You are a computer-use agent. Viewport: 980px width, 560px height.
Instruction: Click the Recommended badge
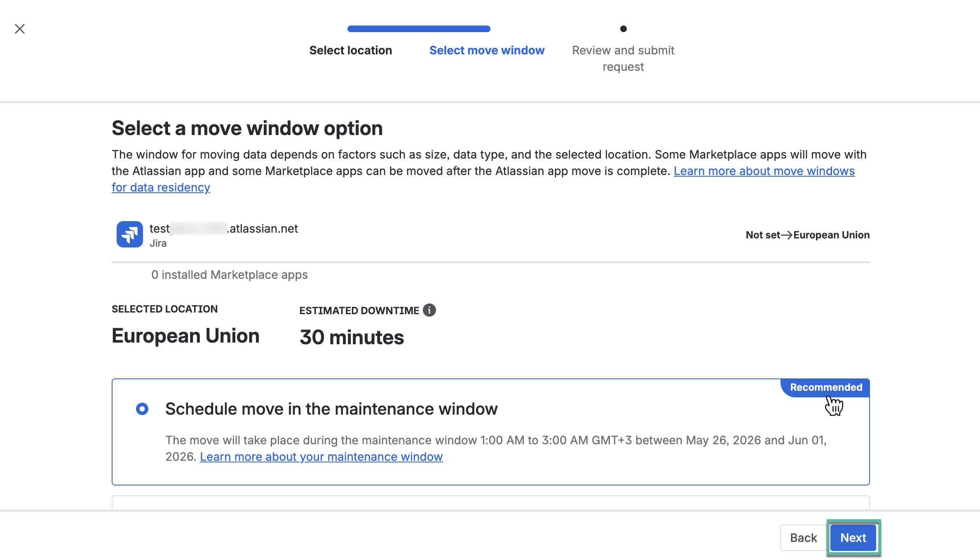point(825,387)
